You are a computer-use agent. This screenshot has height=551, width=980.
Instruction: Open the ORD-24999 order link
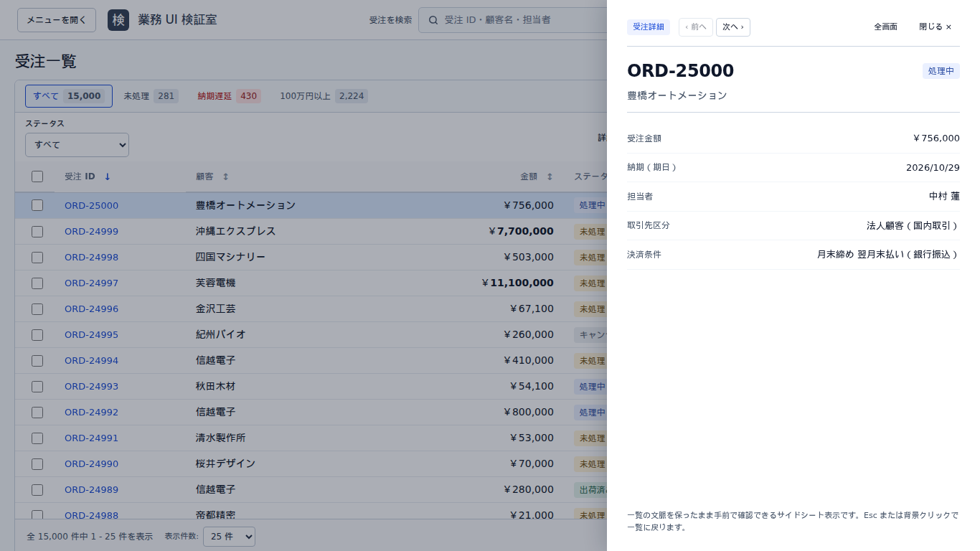[91, 231]
